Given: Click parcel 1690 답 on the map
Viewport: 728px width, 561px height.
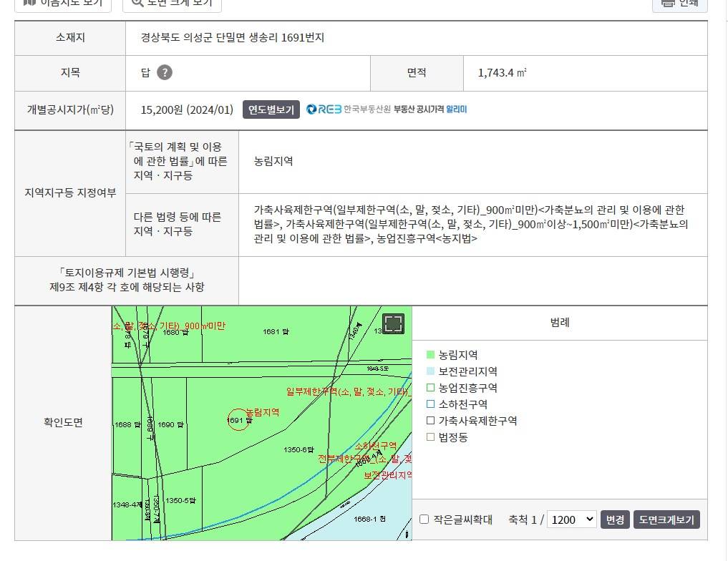Looking at the screenshot, I should click(x=171, y=424).
